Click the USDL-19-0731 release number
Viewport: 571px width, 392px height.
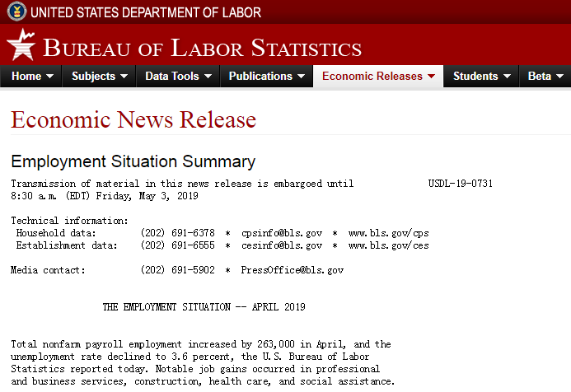(x=461, y=184)
